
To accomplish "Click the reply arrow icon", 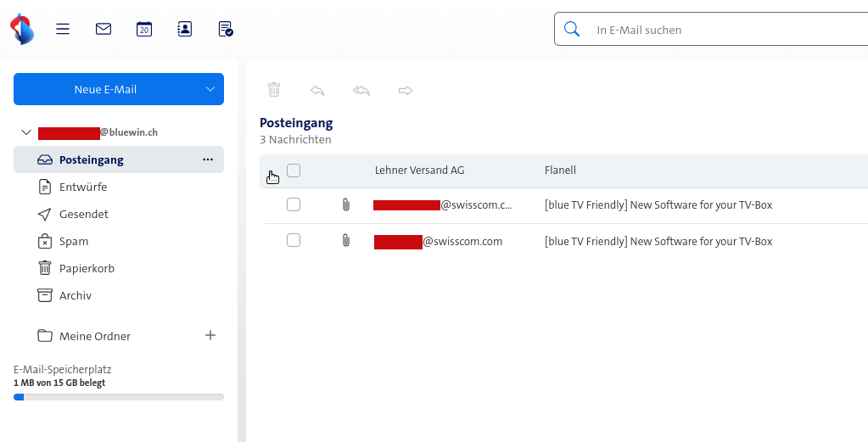I will 317,90.
